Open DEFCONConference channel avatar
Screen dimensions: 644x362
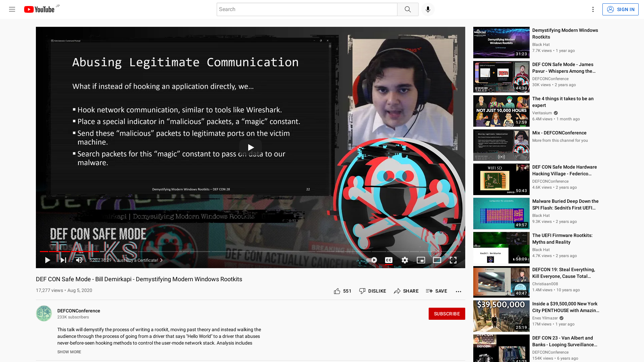[x=44, y=313]
